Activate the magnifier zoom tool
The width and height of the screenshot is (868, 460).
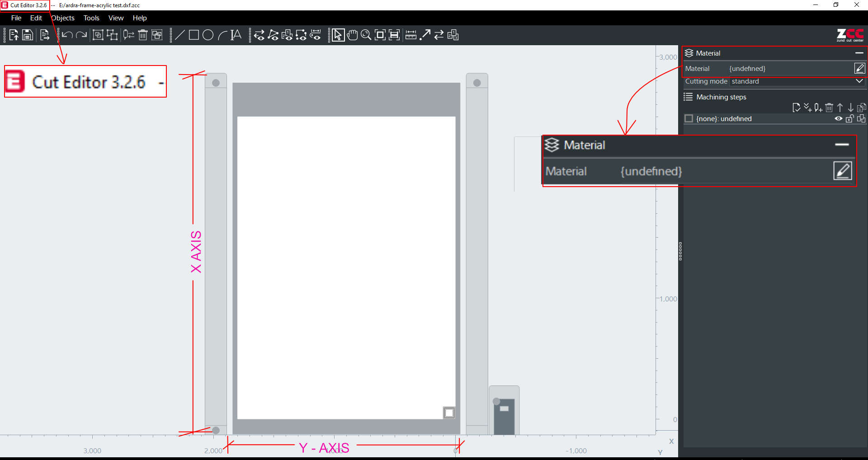[366, 35]
